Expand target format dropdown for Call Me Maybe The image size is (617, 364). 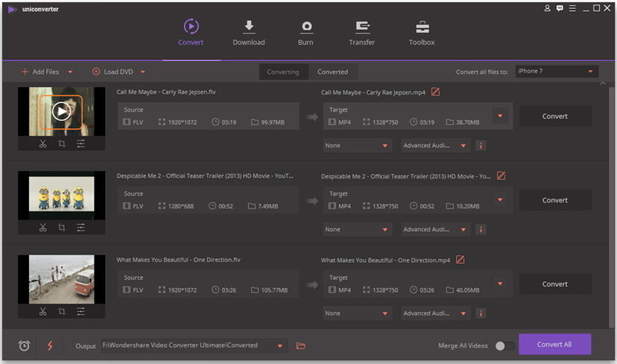500,116
